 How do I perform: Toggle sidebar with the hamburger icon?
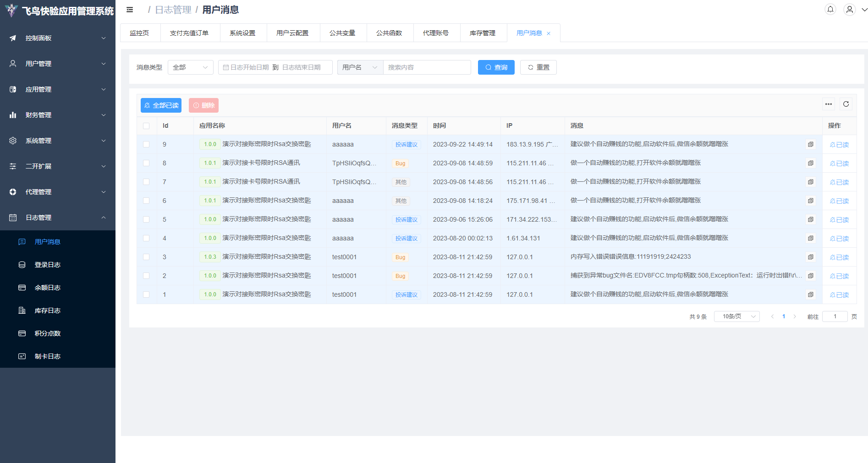[130, 10]
